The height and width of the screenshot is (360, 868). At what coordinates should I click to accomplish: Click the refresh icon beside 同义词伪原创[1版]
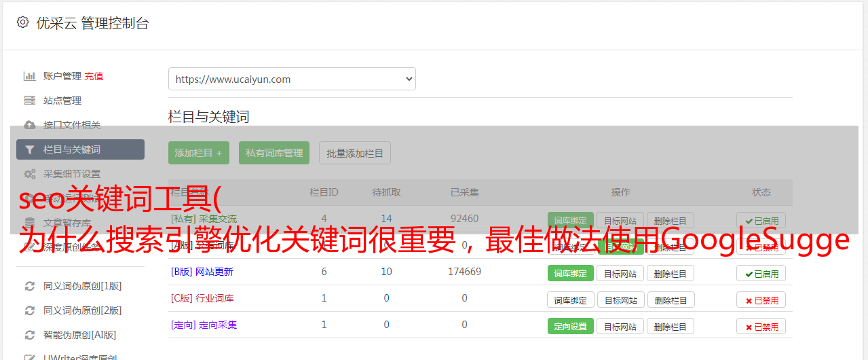pyautogui.click(x=29, y=286)
